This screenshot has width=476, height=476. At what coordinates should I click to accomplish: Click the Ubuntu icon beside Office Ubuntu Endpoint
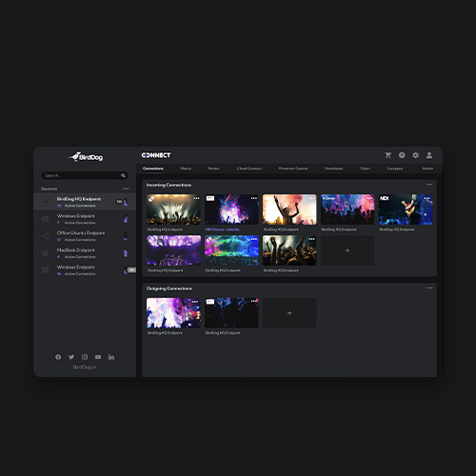[x=46, y=236]
